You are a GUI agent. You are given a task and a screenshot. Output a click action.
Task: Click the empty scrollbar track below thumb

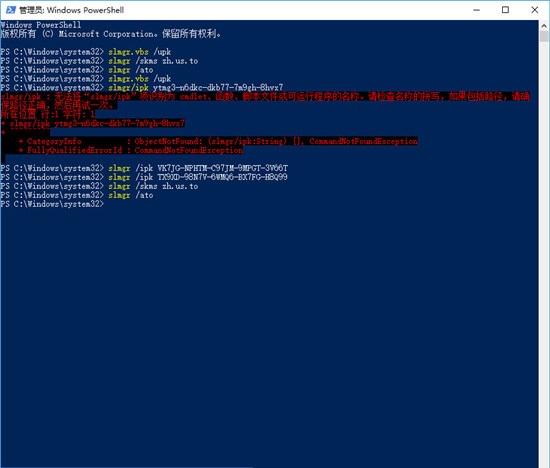(x=544, y=246)
